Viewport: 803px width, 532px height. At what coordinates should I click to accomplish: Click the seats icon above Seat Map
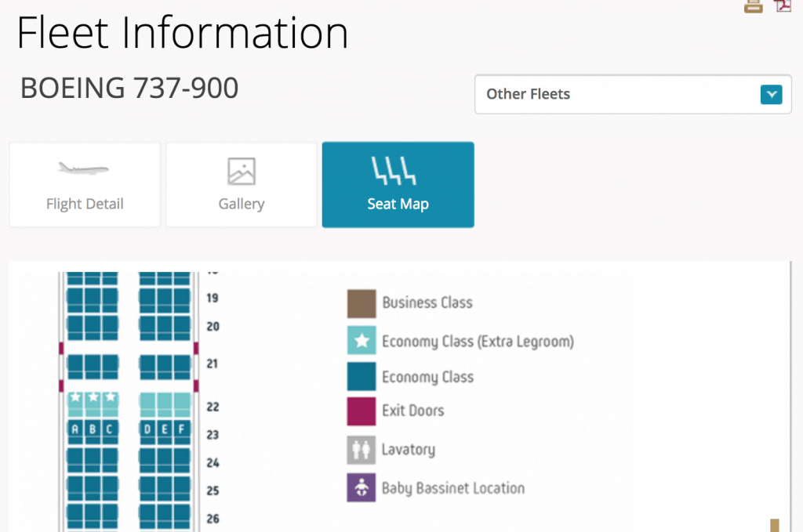[x=398, y=169]
